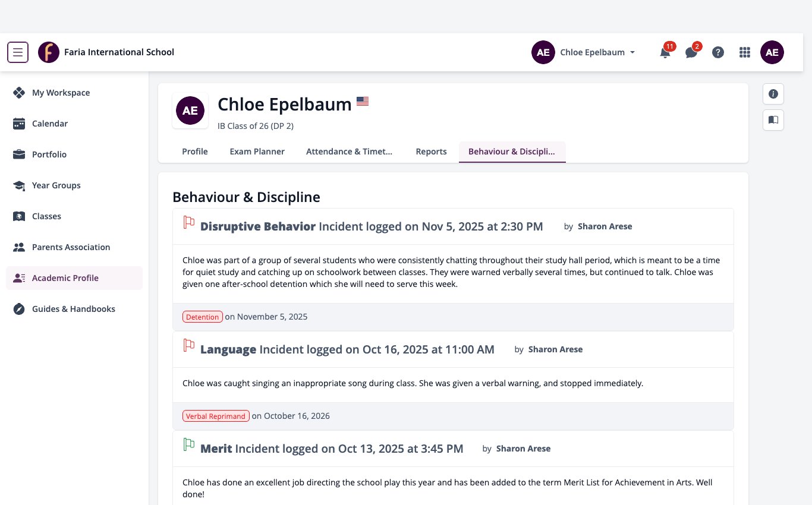Toggle the hamburger sidebar menu
Image resolution: width=812 pixels, height=505 pixels.
[18, 52]
